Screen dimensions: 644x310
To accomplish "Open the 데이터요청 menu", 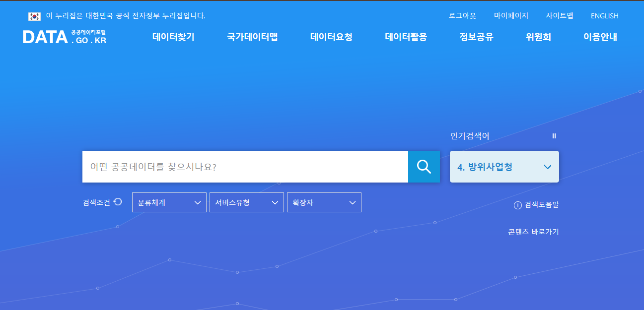I will 331,37.
